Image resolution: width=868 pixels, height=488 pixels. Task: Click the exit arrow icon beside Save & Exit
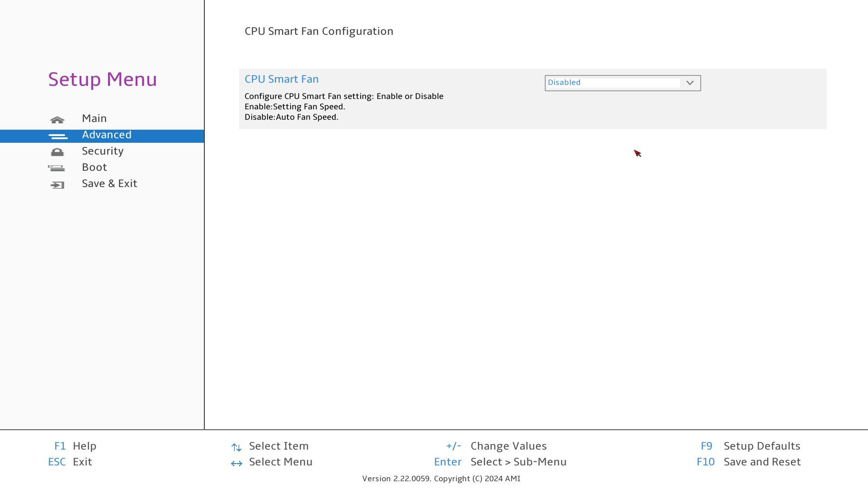[57, 185]
